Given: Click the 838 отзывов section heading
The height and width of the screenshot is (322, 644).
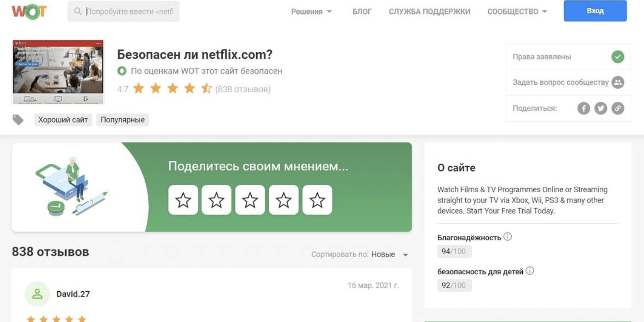Looking at the screenshot, I should click(51, 252).
